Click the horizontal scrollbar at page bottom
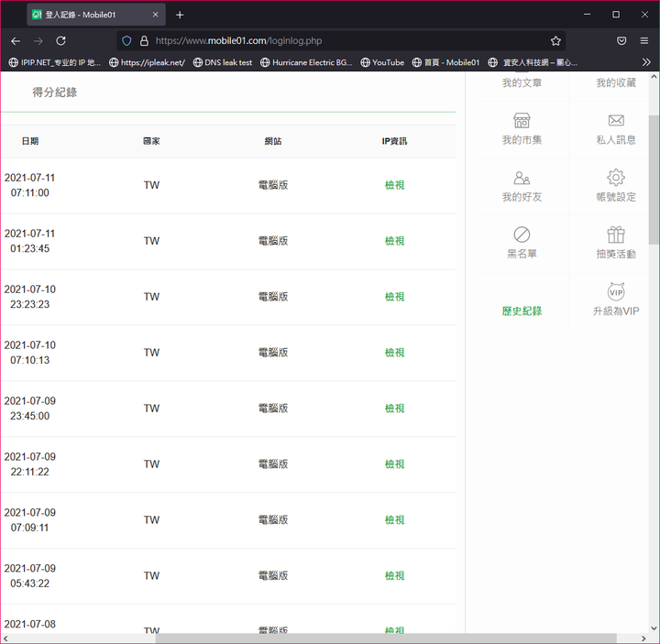This screenshot has height=644, width=660. coord(386,639)
